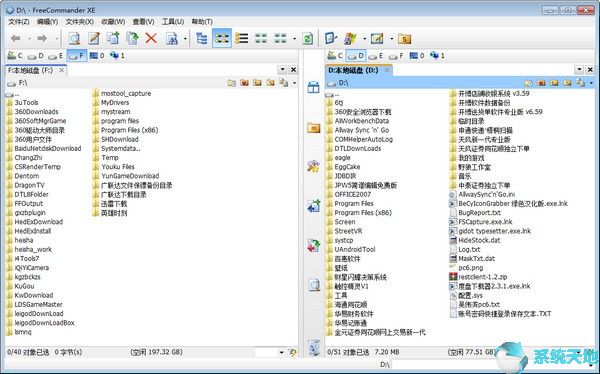This screenshot has width=600, height=374.
Task: Click the green Refresh toolbar icon
Action: click(308, 38)
